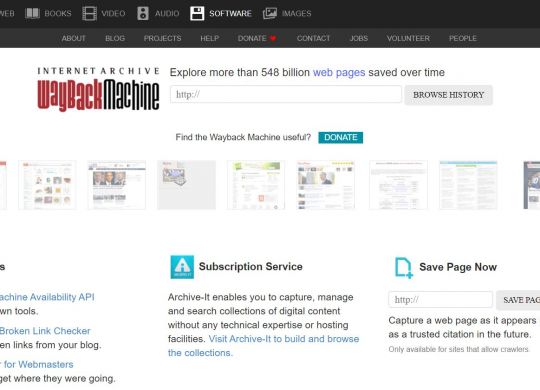Click 'Only available for sites that allow crawlers' text

[459, 349]
